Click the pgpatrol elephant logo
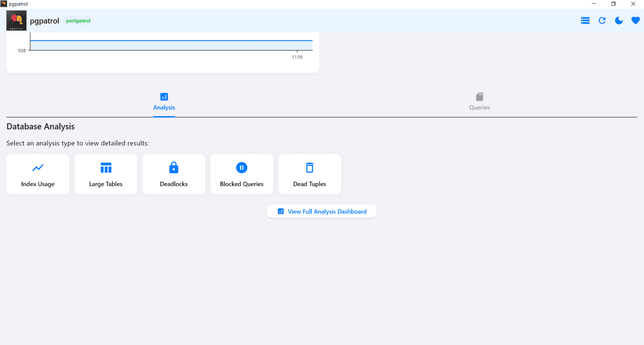 click(17, 21)
